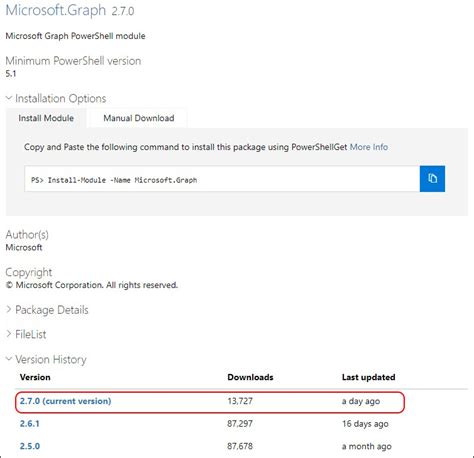This screenshot has height=458, width=474.
Task: Click the Installation Options heading text
Action: tap(61, 98)
